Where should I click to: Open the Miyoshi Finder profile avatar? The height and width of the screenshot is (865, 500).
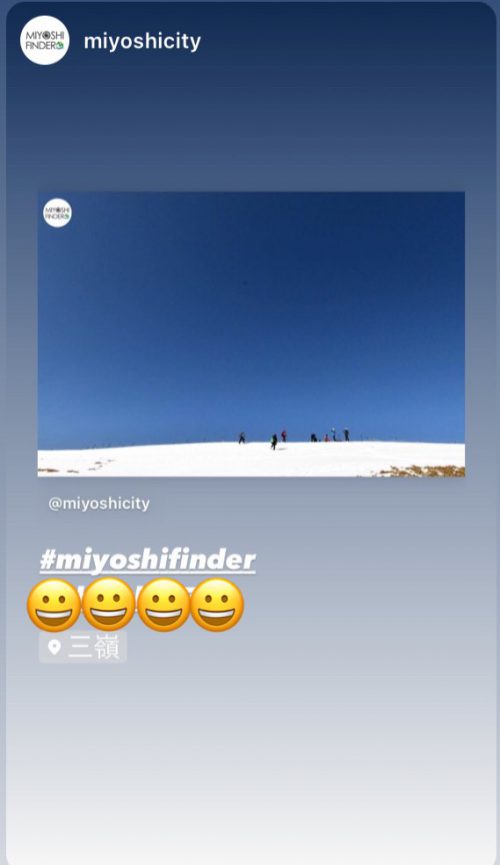[45, 40]
